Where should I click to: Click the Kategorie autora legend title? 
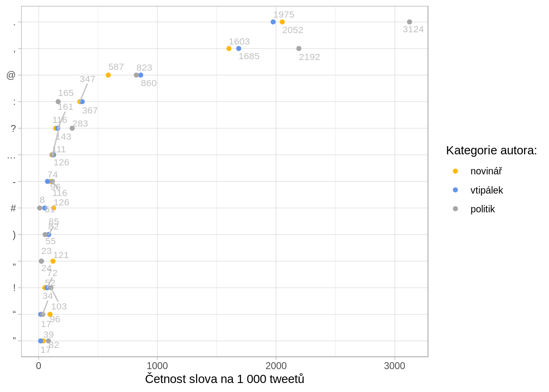(x=491, y=150)
